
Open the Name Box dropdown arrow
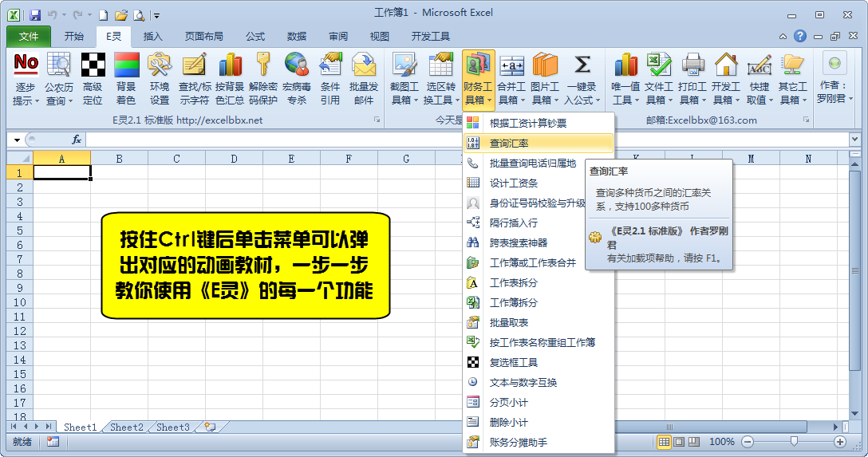click(x=18, y=140)
